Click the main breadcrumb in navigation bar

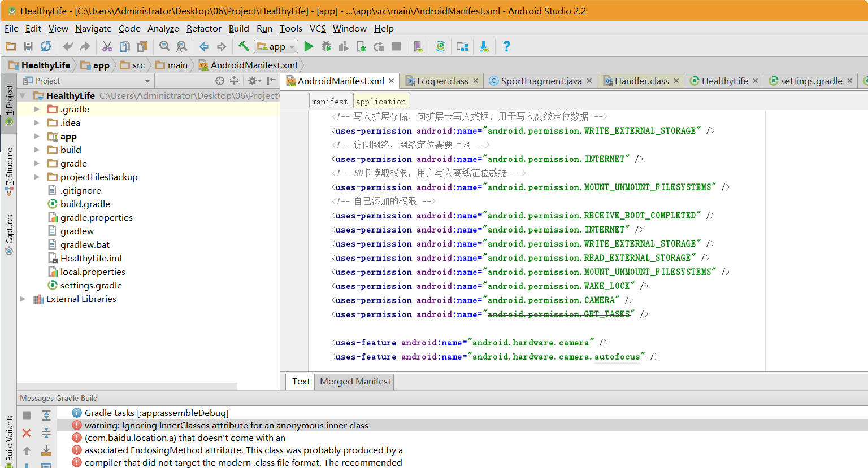pos(172,65)
